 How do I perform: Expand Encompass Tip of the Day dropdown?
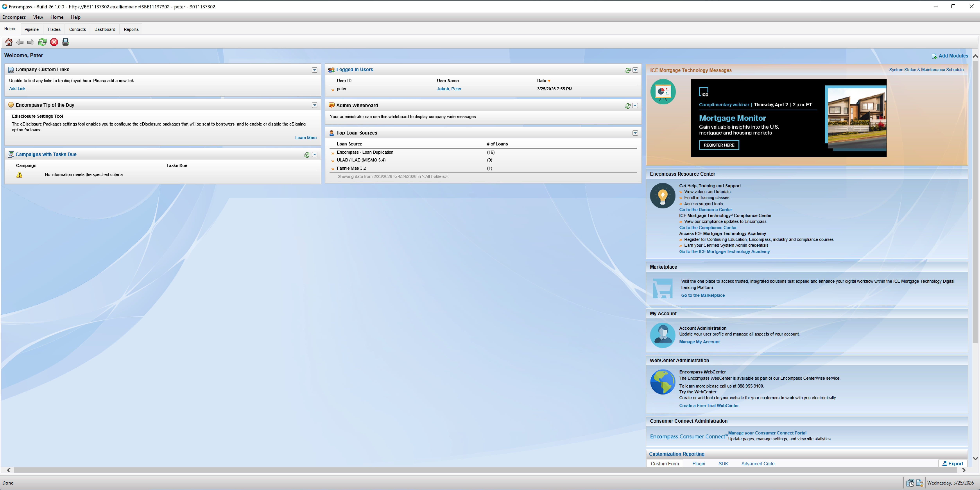click(315, 105)
